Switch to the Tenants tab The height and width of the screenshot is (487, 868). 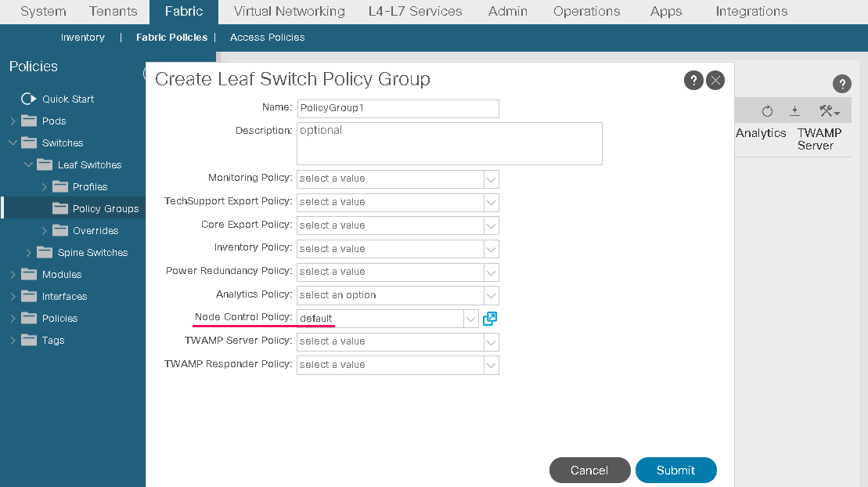[x=113, y=12]
